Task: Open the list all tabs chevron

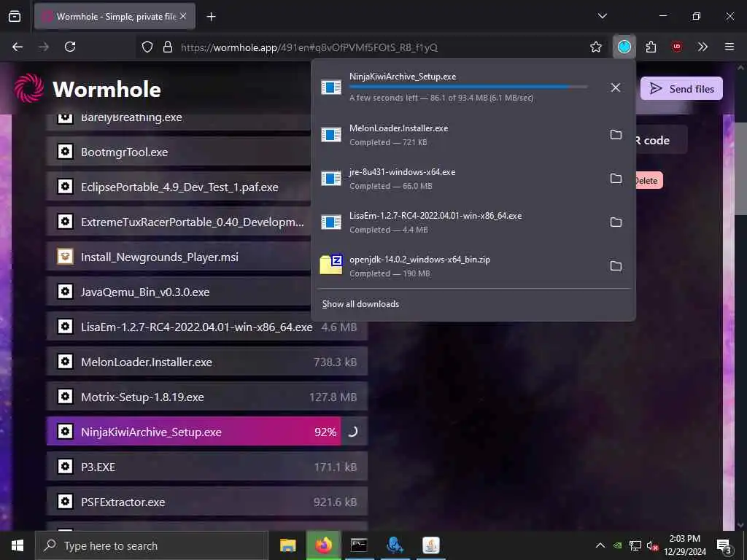Action: coord(602,16)
